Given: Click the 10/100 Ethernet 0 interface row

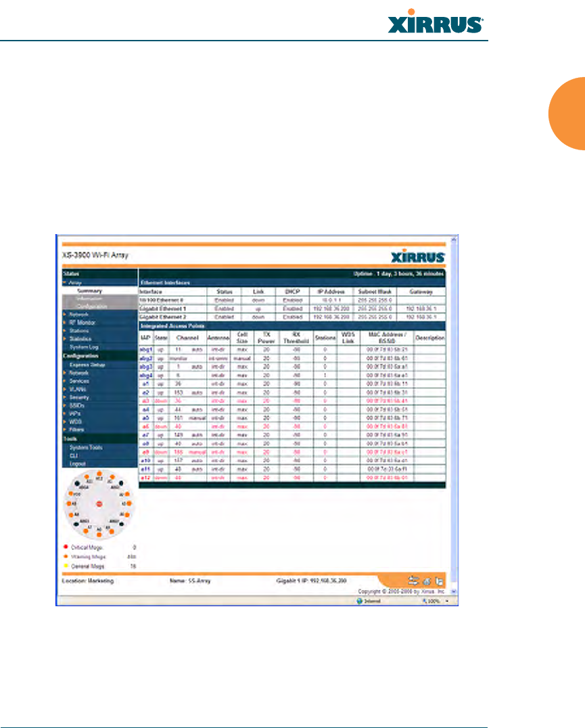Looking at the screenshot, I should [292, 300].
